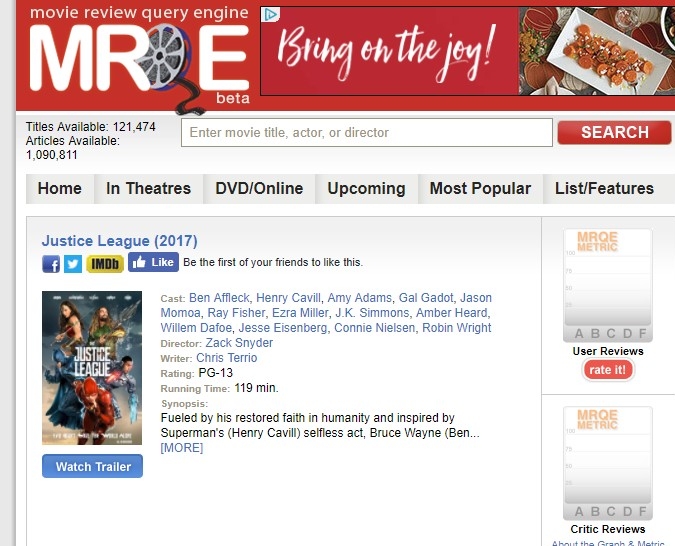Open Amber Heard cast link
The width and height of the screenshot is (675, 546).
point(452,313)
